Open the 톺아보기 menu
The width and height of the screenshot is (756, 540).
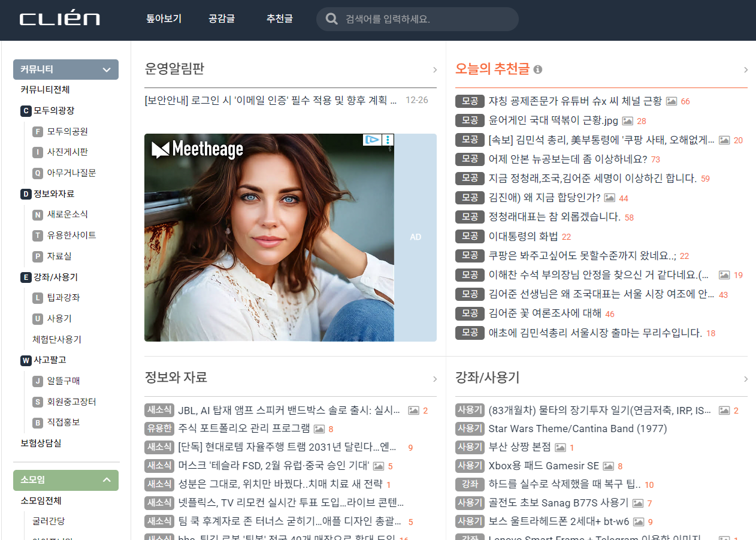point(164,19)
